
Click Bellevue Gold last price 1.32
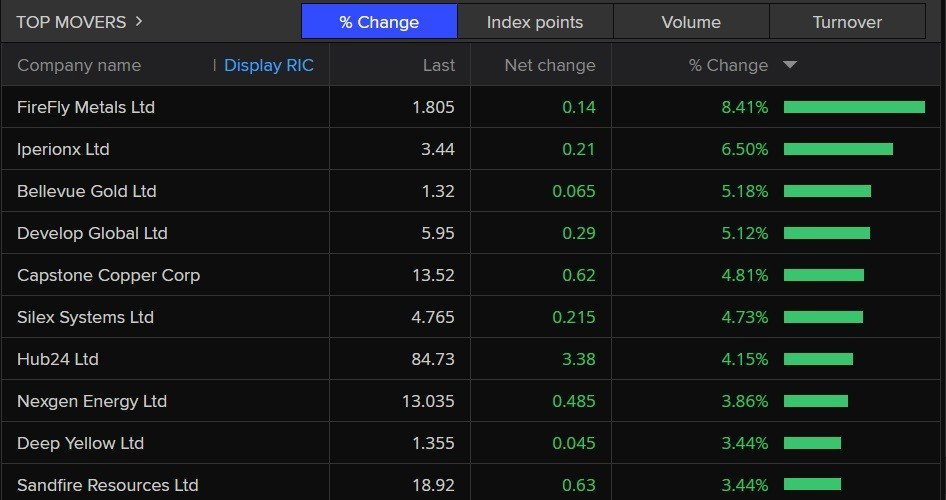(x=438, y=191)
